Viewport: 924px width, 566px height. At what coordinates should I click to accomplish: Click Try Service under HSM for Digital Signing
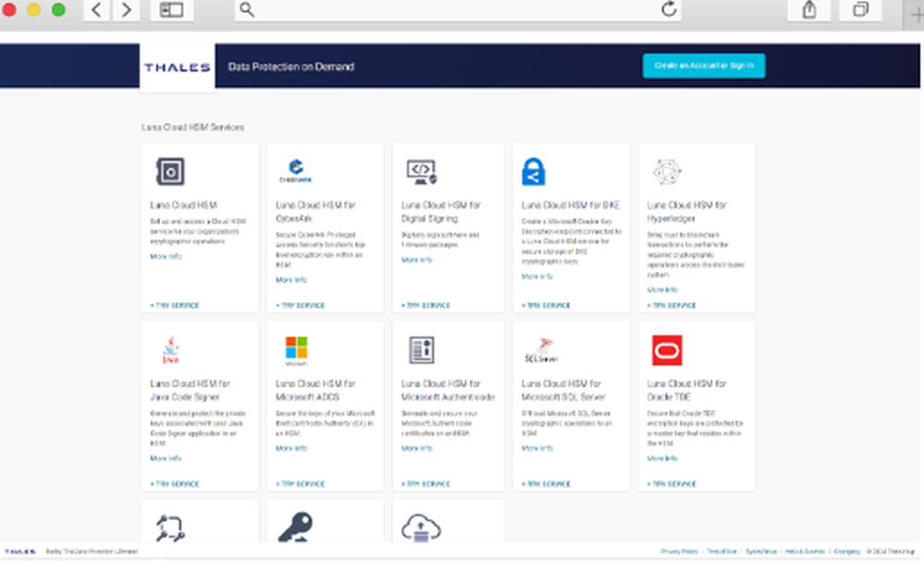[426, 306]
